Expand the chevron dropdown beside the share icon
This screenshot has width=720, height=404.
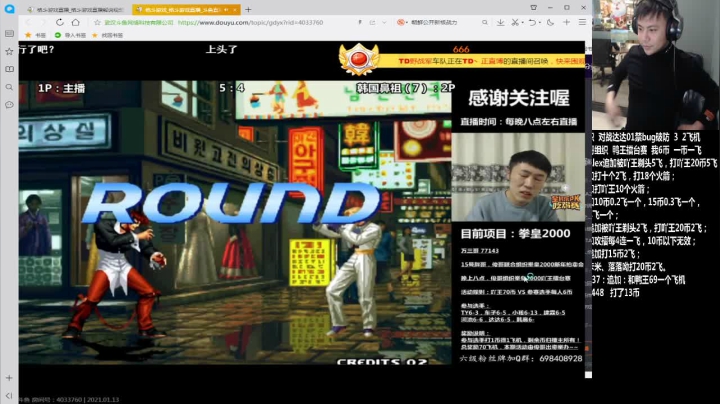tap(384, 22)
